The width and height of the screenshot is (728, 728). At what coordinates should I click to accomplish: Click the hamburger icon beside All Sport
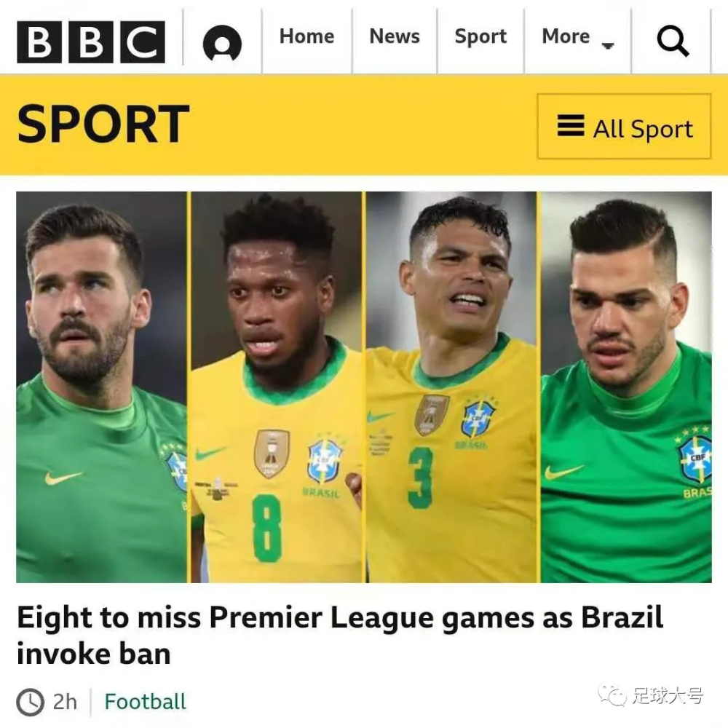(x=571, y=126)
